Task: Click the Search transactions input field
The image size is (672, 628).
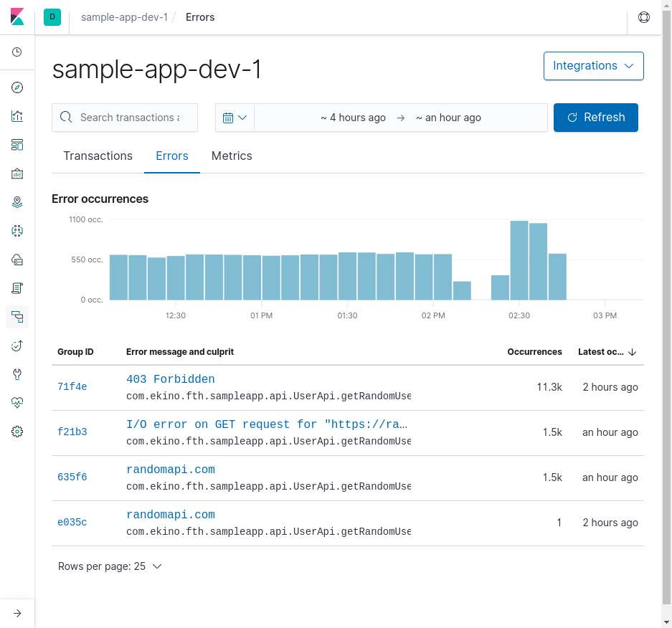Action: coord(125,118)
